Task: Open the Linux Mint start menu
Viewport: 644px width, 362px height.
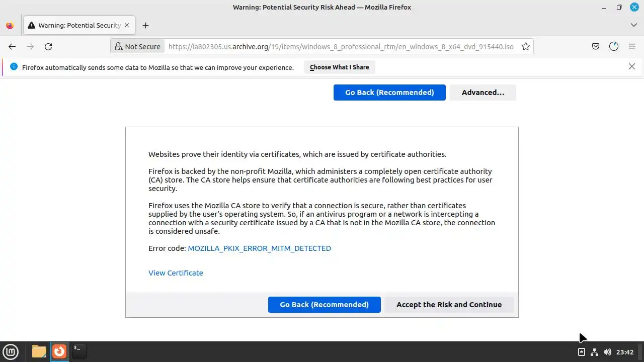Action: [x=11, y=351]
